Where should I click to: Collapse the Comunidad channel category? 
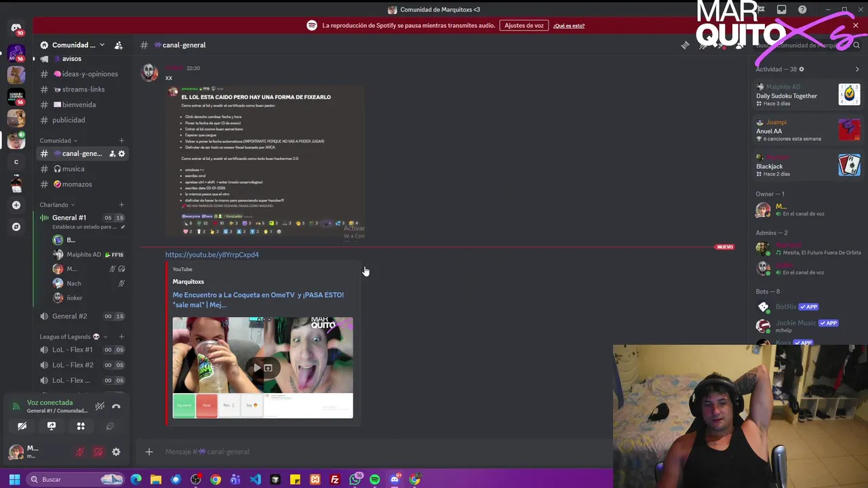point(58,141)
